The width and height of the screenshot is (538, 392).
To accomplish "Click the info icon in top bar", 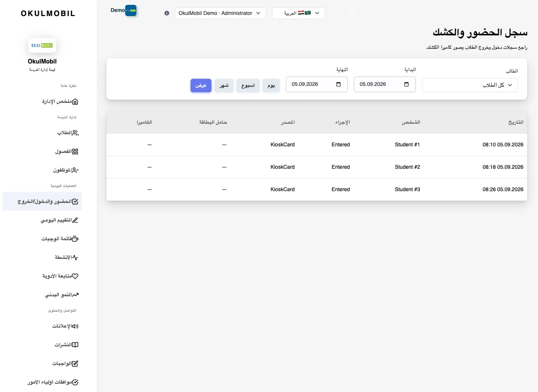I will [x=167, y=13].
